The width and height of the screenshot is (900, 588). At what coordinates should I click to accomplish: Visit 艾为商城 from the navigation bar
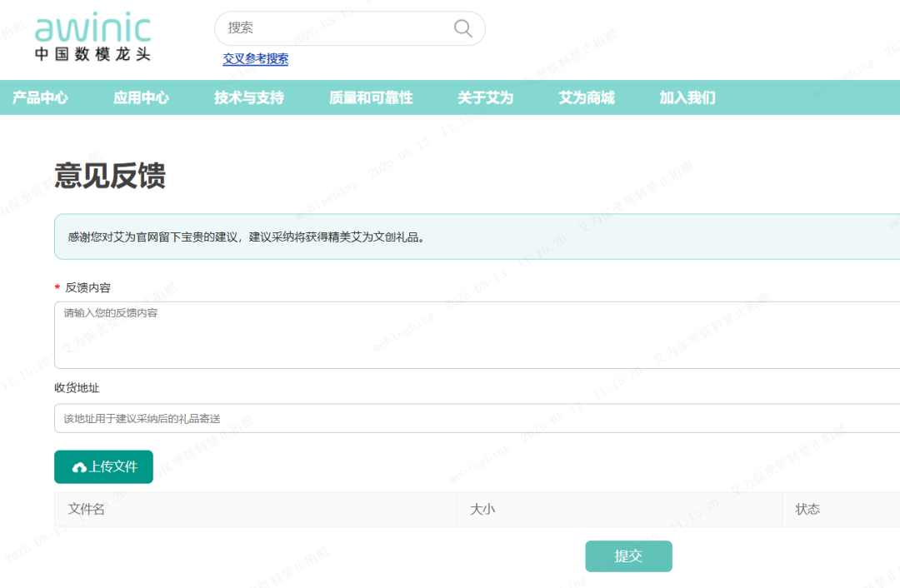(586, 97)
